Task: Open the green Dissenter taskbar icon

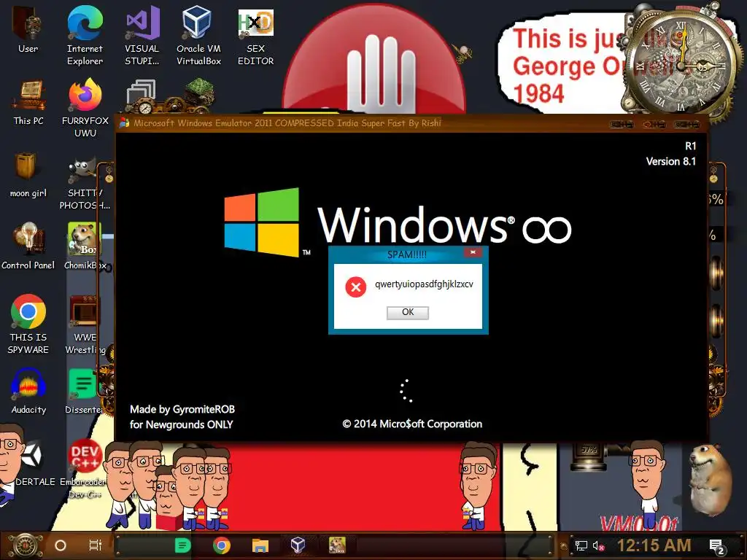Action: [182, 545]
